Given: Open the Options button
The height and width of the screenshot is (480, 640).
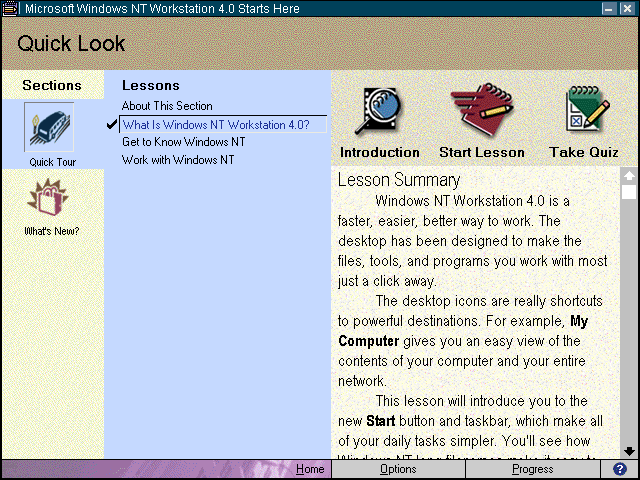Looking at the screenshot, I should pyautogui.click(x=398, y=469).
